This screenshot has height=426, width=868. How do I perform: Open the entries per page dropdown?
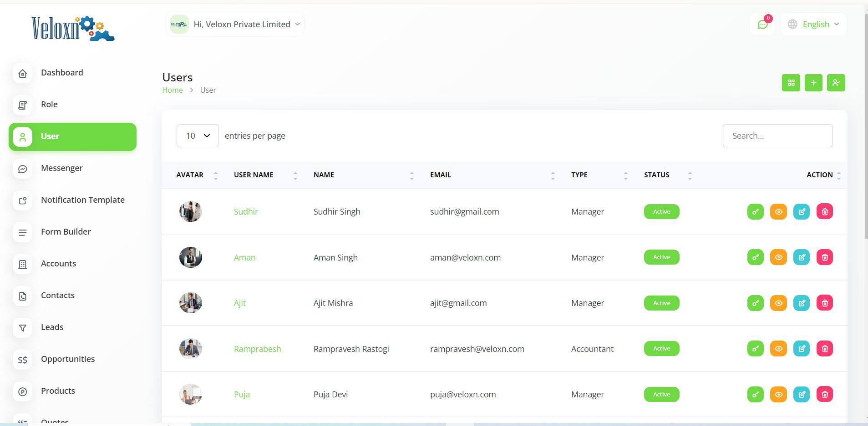click(x=198, y=135)
